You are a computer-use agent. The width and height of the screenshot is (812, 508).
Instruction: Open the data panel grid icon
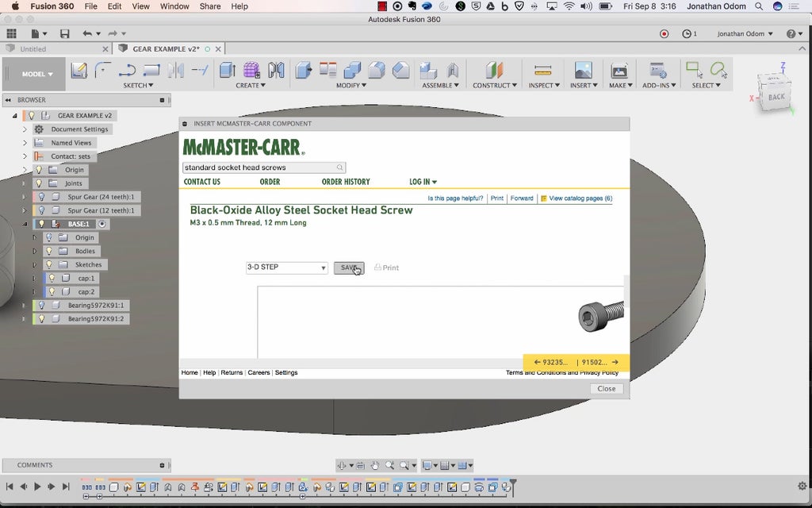click(x=11, y=33)
